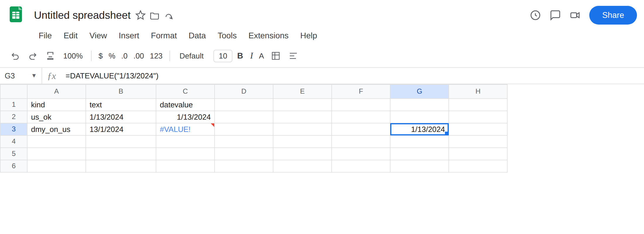644x234 pixels.
Task: Select column C header
Action: click(x=185, y=92)
